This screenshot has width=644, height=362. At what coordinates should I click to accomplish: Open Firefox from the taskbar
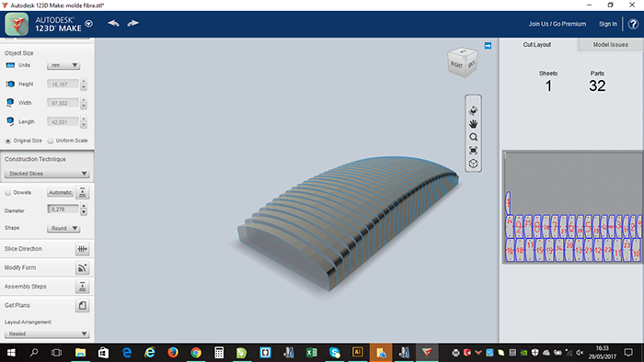coord(173,353)
